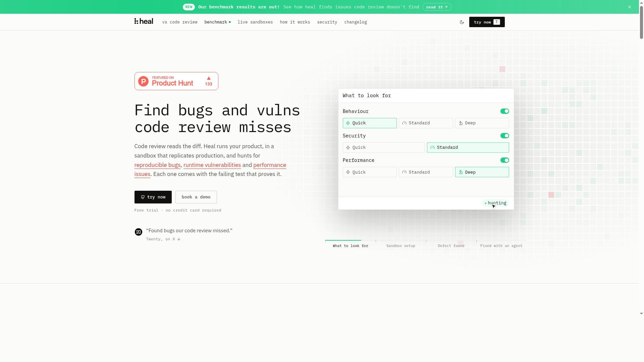Dismiss the green announcement banner
This screenshot has width=644, height=362.
click(x=630, y=7)
